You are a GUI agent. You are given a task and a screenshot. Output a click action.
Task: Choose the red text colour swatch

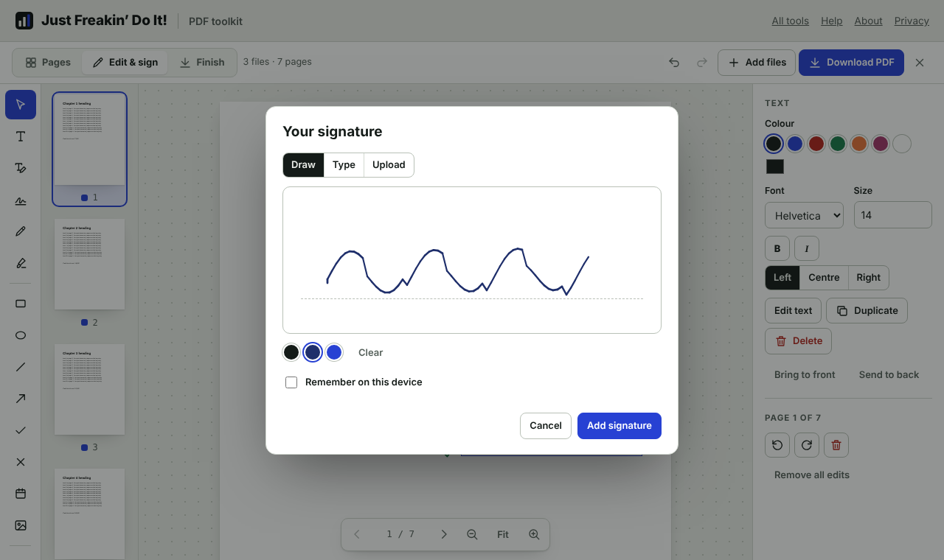pyautogui.click(x=816, y=144)
